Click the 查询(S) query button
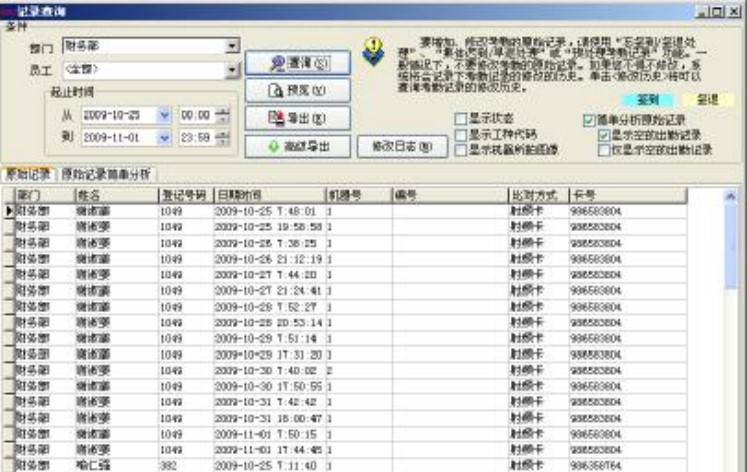The image size is (747, 472). pyautogui.click(x=298, y=63)
